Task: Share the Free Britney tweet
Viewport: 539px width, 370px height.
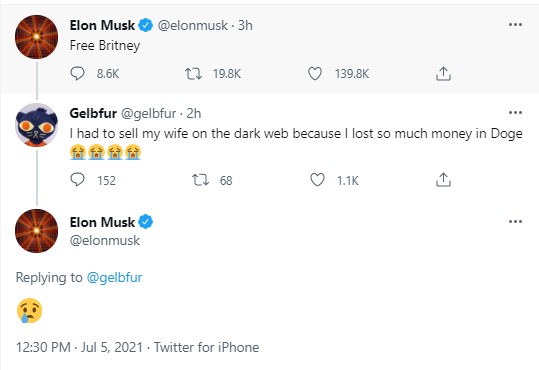Action: 443,74
